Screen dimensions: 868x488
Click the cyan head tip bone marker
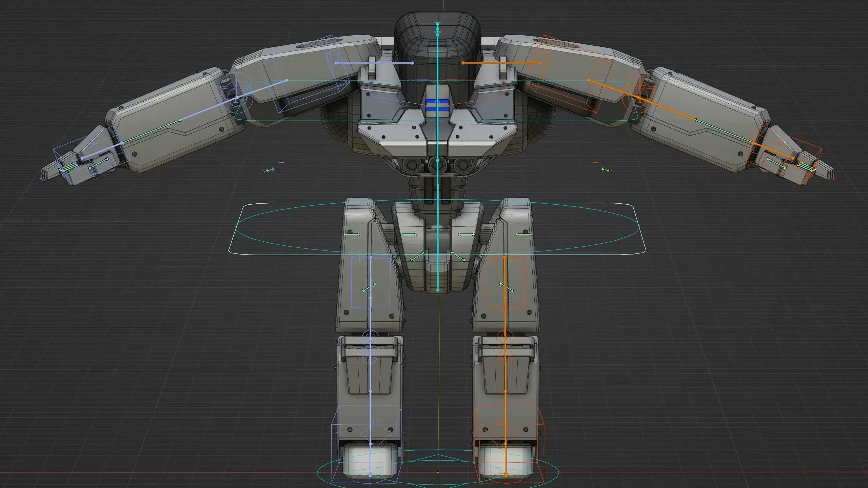pos(437,24)
